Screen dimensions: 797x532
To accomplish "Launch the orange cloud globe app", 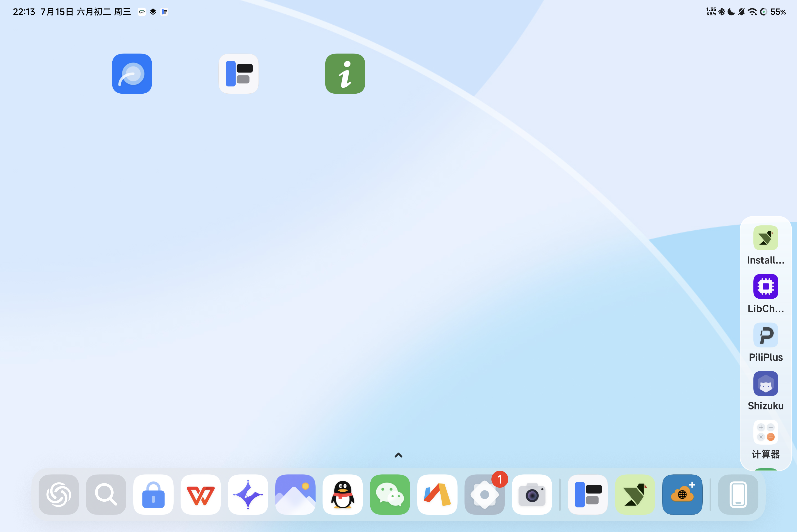I will point(682,494).
